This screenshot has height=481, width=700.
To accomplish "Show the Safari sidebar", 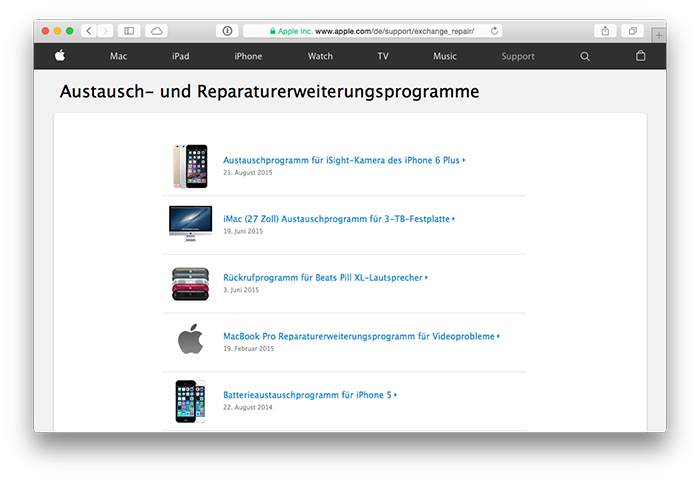I will [x=129, y=31].
